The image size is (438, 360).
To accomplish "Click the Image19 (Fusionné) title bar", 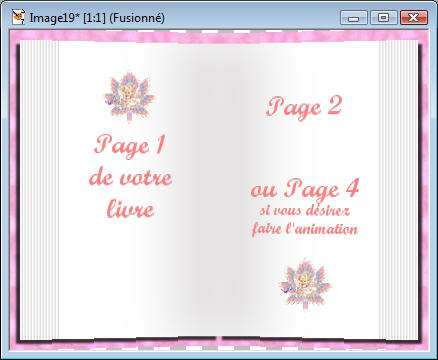I will (97, 18).
